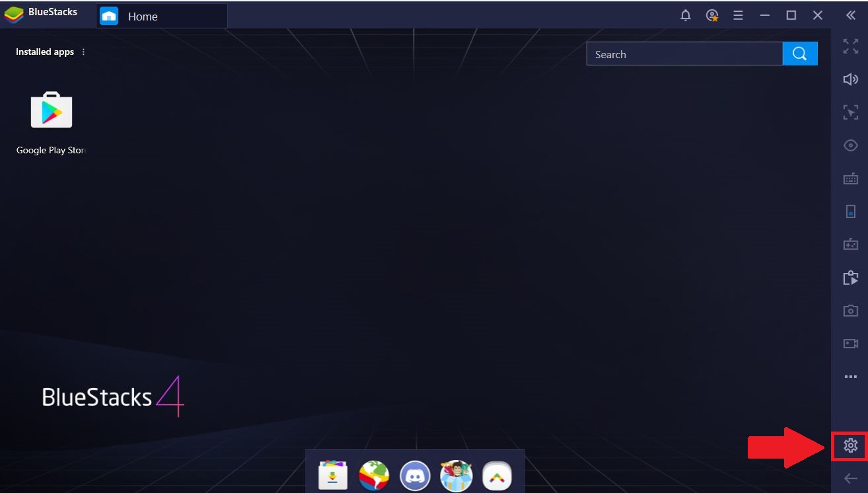Viewport: 868px width, 493px height.
Task: Open the Google Play Store app
Action: pos(52,124)
